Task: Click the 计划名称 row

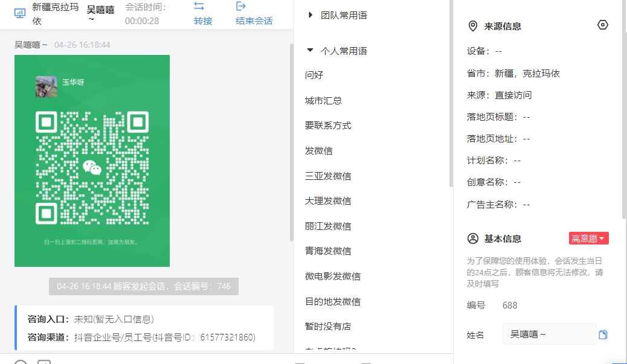Action: pyautogui.click(x=494, y=161)
